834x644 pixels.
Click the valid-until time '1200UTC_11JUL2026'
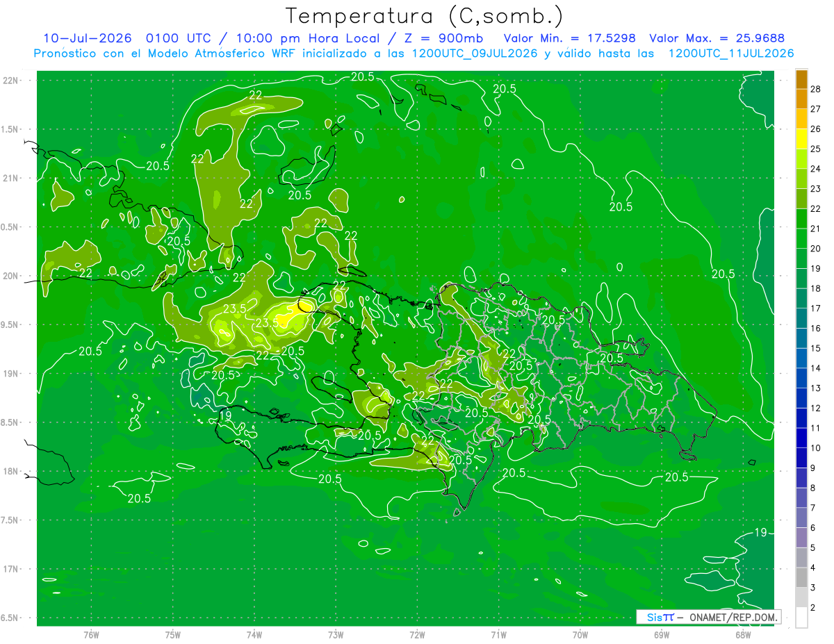731,53
